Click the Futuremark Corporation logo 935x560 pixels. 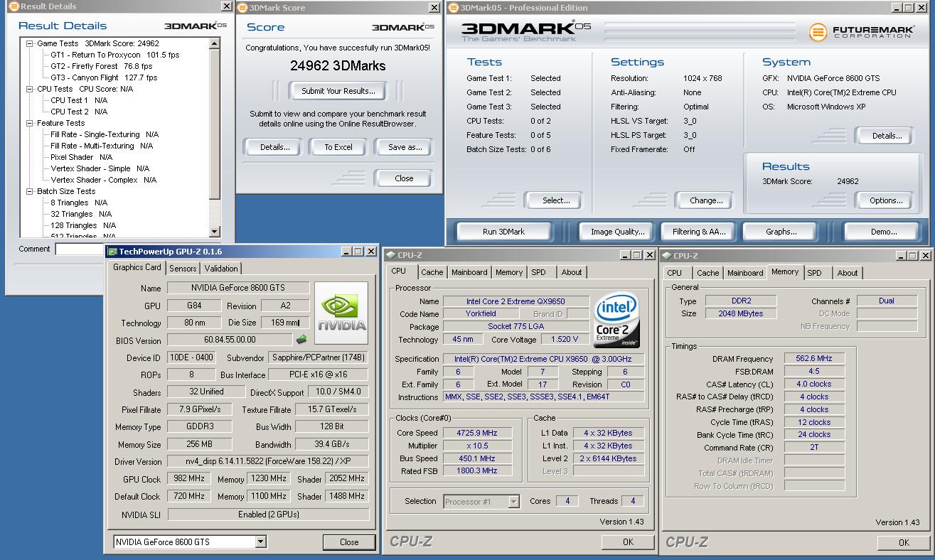click(x=862, y=32)
